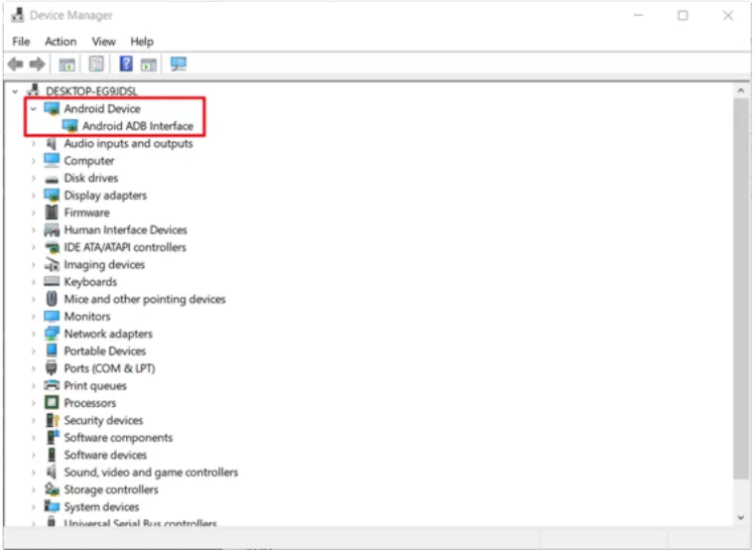Close the Device Manager window
Viewport: 756px width, 551px height.
(x=728, y=16)
